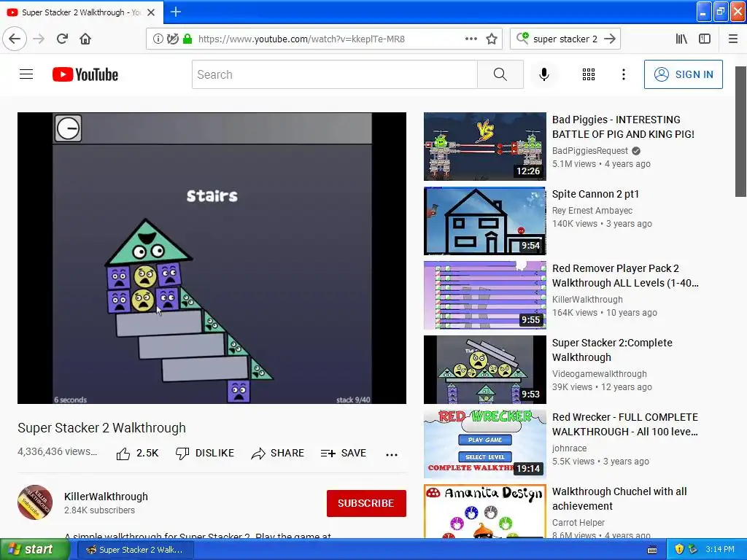The image size is (747, 560).
Task: Select the Super Stacker 2 Walkthrough tab
Action: 81,12
